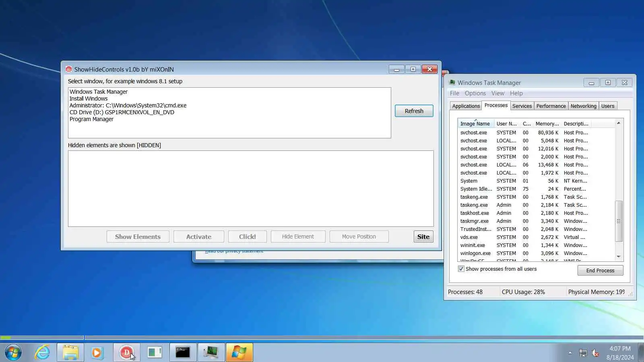The width and height of the screenshot is (644, 362).
Task: Click the Show Desktop strip beside clock
Action: coord(641,353)
